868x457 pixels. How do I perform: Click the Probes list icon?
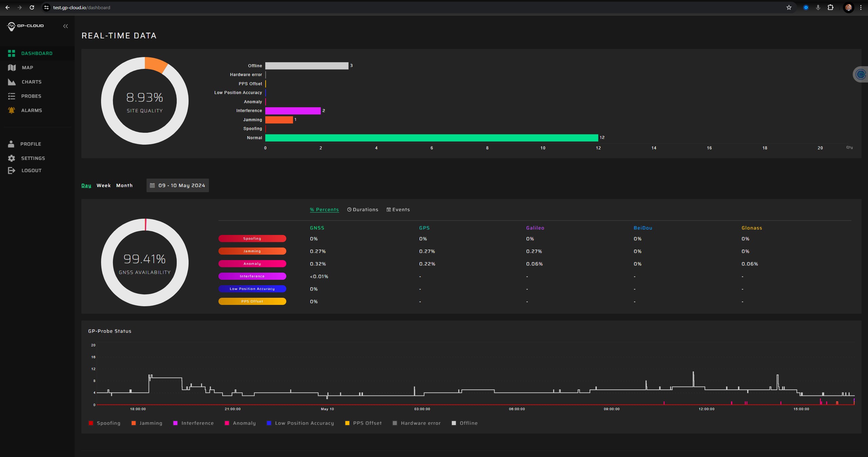click(12, 96)
